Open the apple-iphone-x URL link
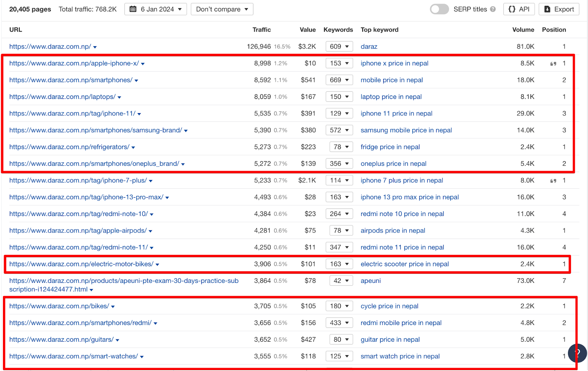 (74, 63)
